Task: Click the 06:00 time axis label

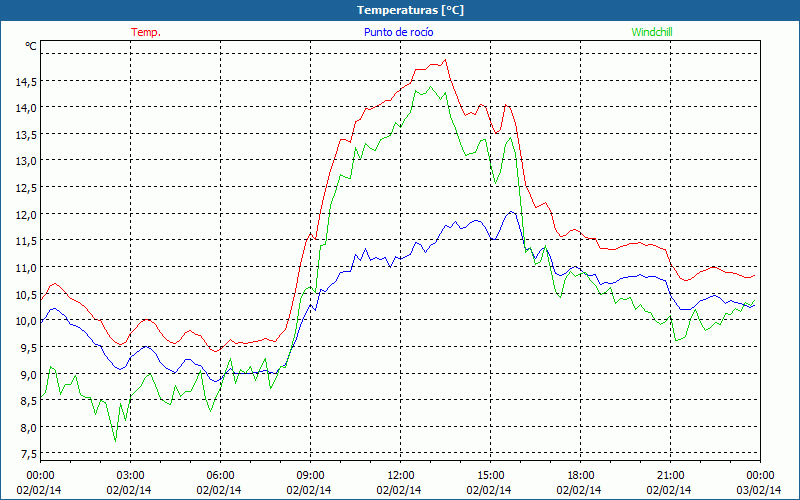Action: [x=220, y=475]
